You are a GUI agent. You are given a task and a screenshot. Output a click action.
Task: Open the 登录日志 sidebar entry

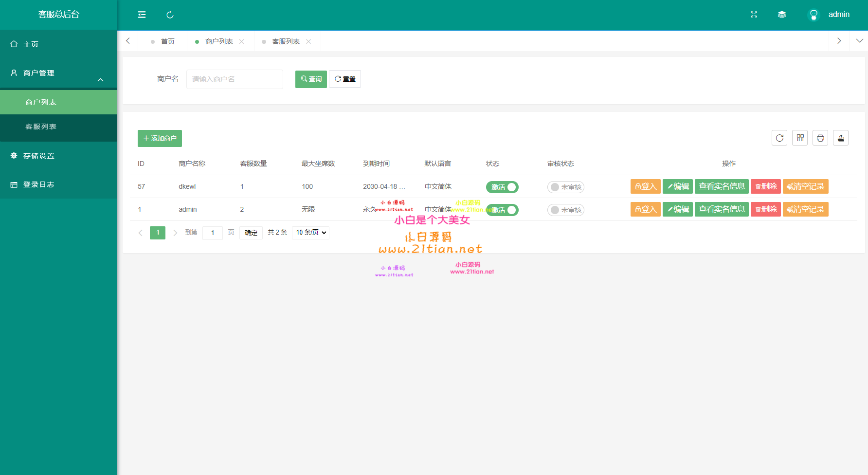[39, 184]
